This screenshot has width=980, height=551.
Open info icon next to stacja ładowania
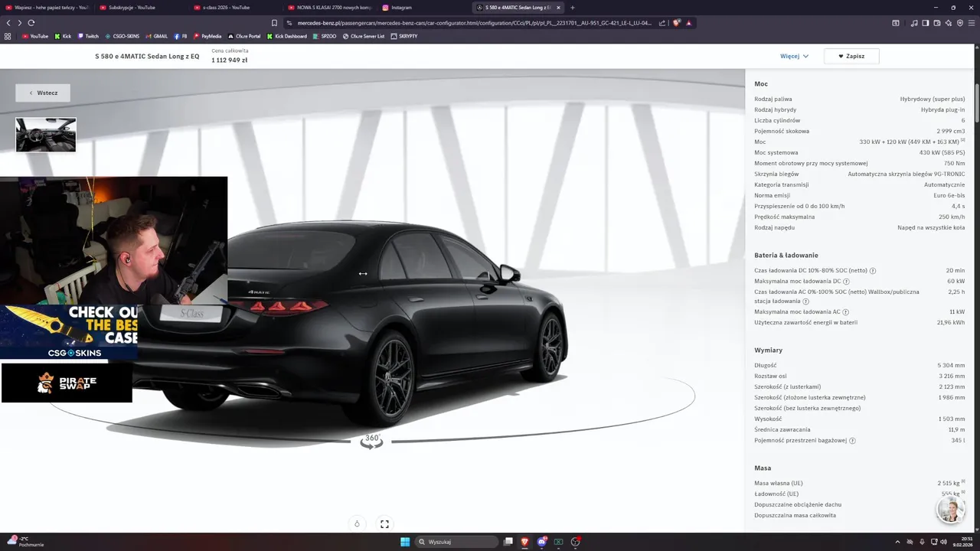805,302
